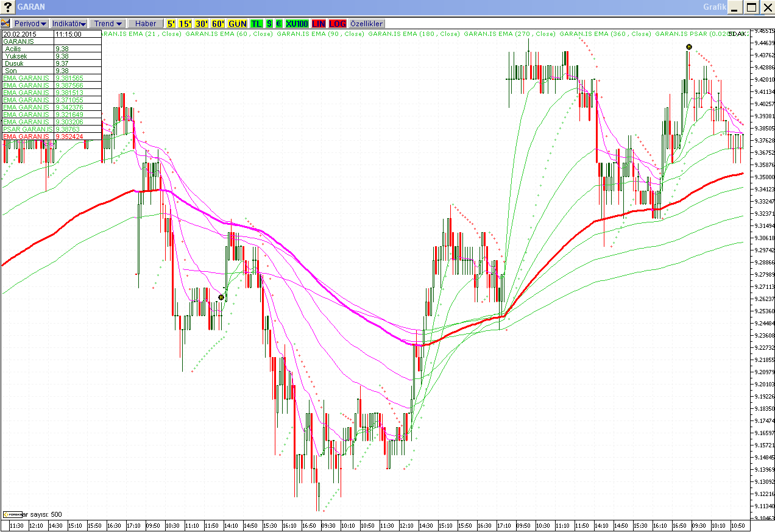Open the help question mark icon

[x=7, y=7]
